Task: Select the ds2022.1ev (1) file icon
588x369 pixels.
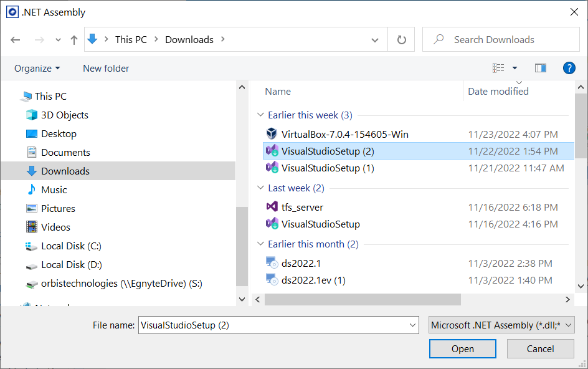Action: pos(272,279)
